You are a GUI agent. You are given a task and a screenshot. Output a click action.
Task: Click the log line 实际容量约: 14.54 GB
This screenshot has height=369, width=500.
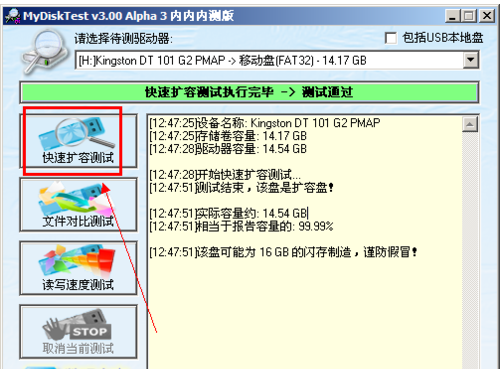tap(228, 213)
